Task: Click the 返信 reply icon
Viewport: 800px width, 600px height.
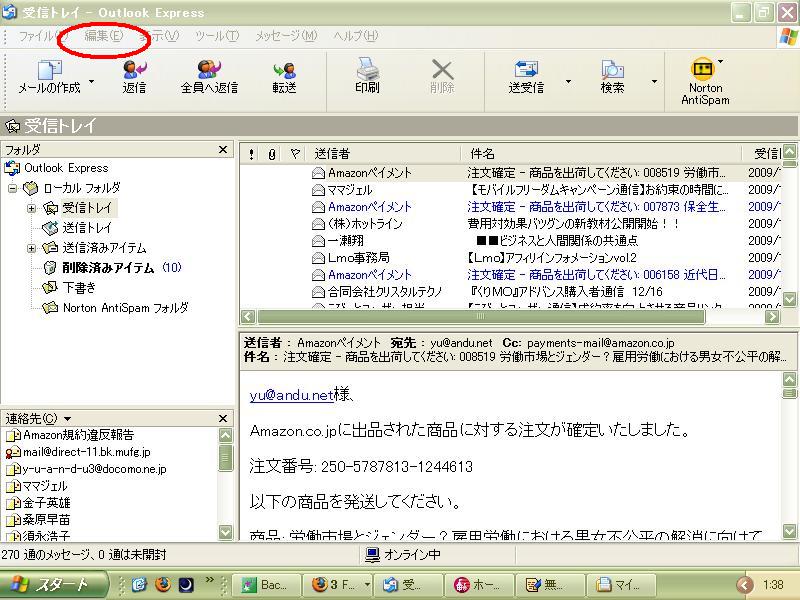Action: click(134, 69)
